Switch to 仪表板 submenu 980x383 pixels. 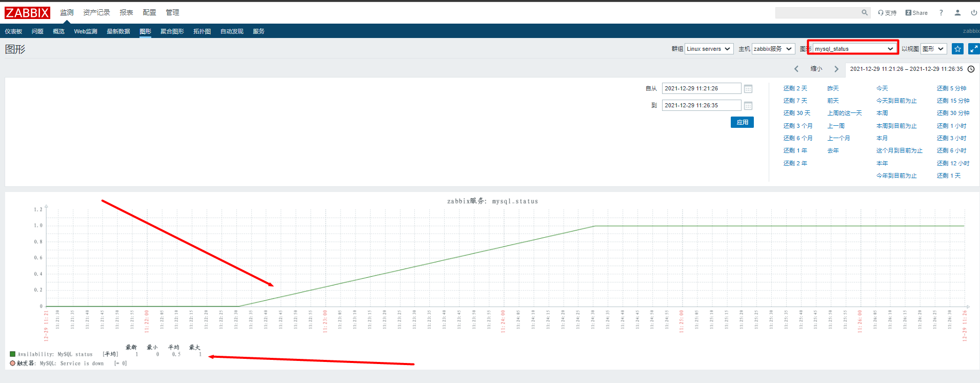click(13, 31)
